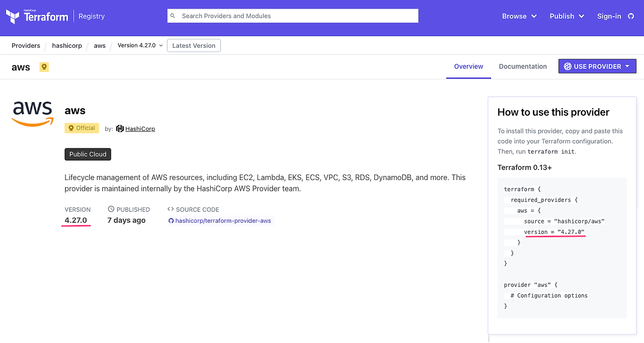The image size is (644, 343).
Task: Click the clock icon beside PUBLISHED
Action: coord(111,209)
